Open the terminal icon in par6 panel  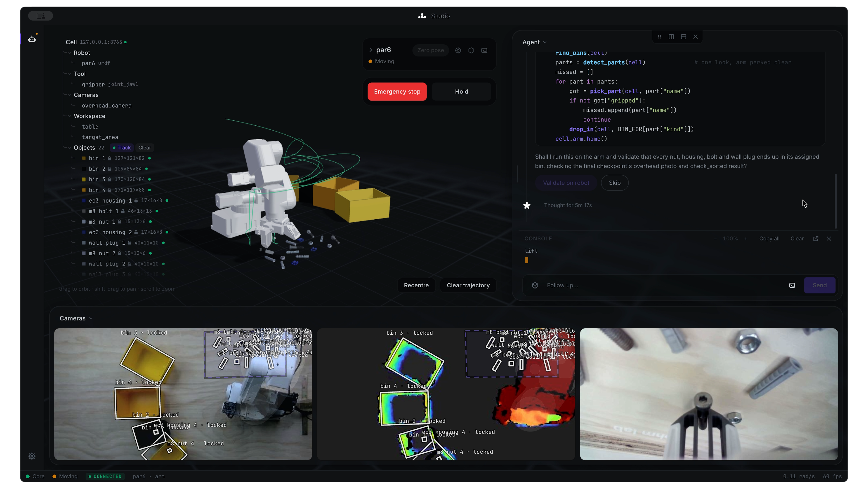[484, 50]
